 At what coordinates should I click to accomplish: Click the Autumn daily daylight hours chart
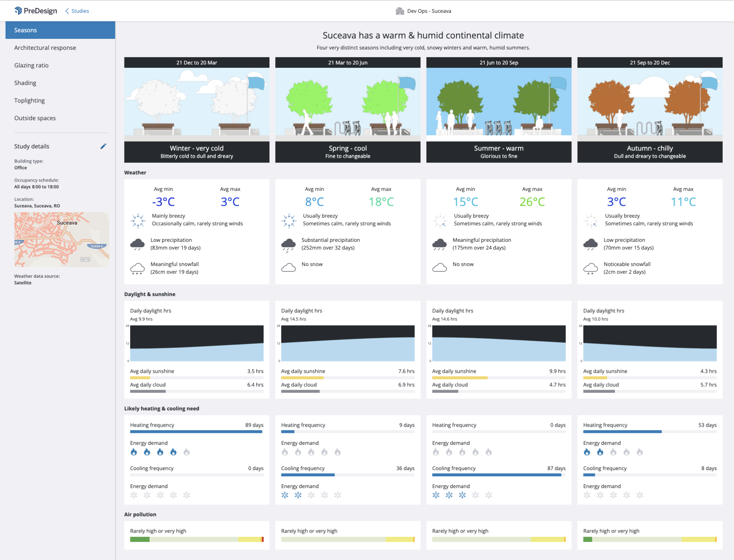tap(650, 343)
